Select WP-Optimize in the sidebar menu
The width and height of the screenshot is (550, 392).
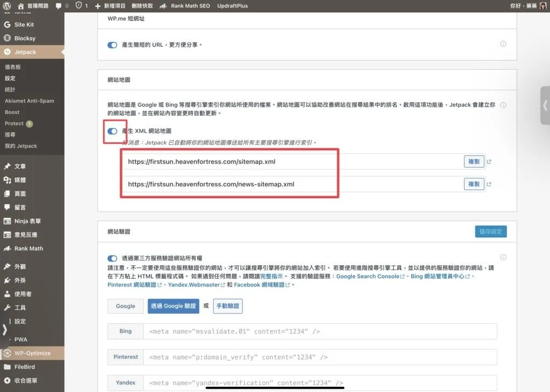coord(32,353)
